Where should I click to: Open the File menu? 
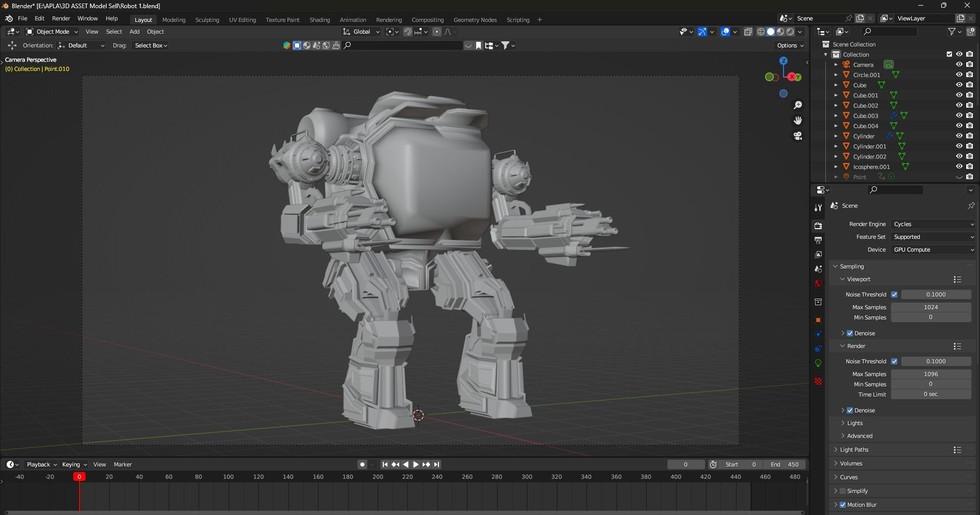tap(22, 18)
